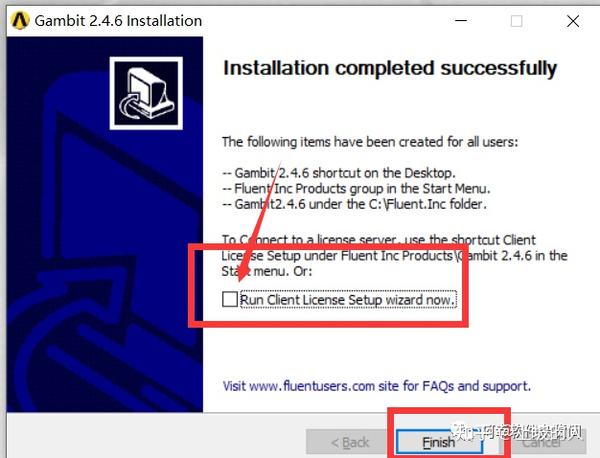Click the disabled maximize window button
The width and height of the screenshot is (600, 458).
(517, 21)
